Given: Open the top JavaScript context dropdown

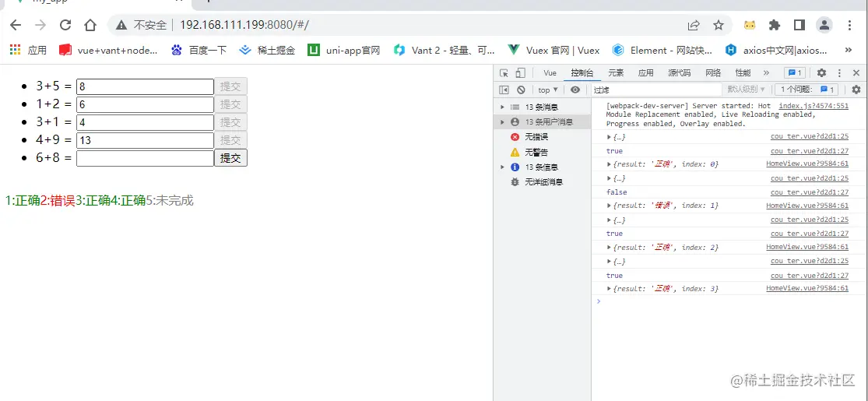Looking at the screenshot, I should [548, 90].
